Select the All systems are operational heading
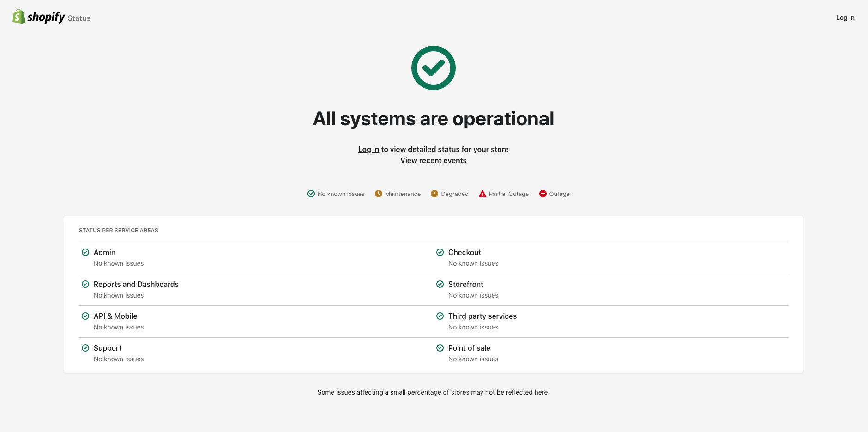 click(434, 119)
